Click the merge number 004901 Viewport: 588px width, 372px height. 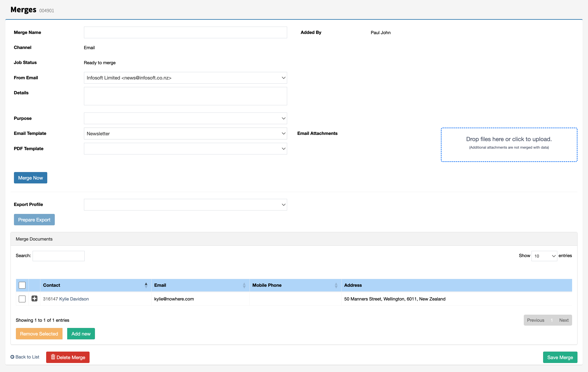[x=47, y=11]
